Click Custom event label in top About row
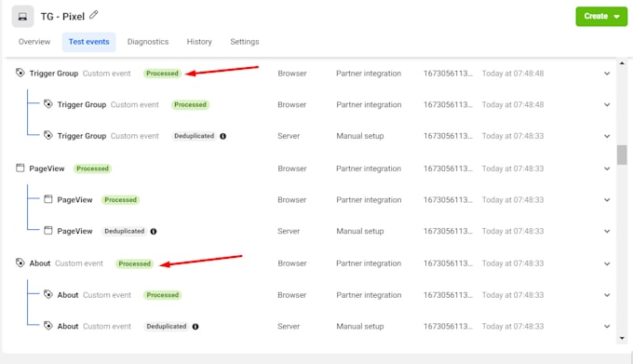Viewport: 633px width, 364px height. click(79, 263)
